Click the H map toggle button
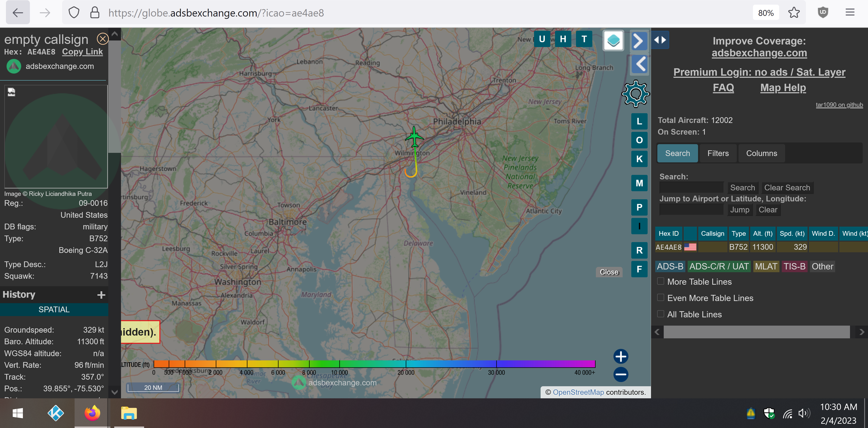 [x=563, y=39]
